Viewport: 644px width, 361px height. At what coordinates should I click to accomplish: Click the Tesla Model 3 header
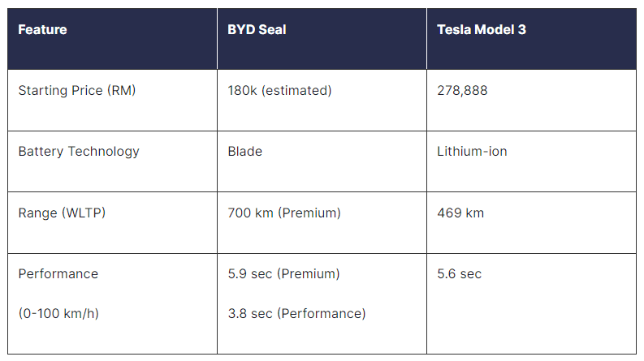click(x=531, y=39)
